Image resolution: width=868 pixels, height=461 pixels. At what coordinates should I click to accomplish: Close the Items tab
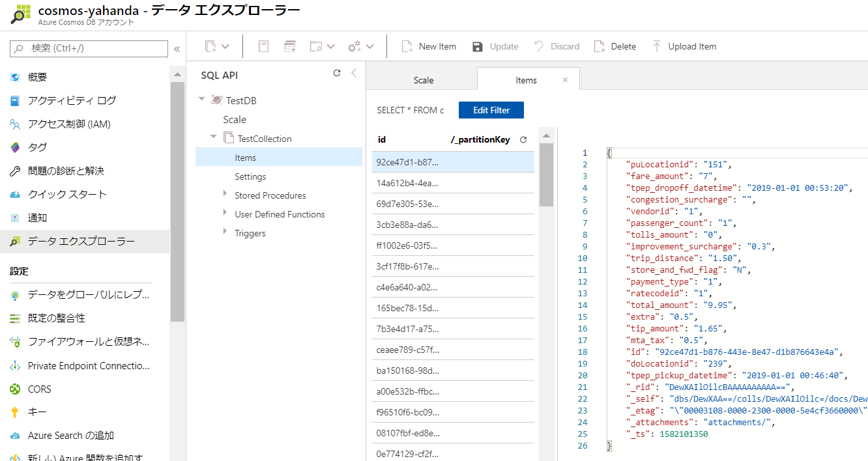pos(565,80)
